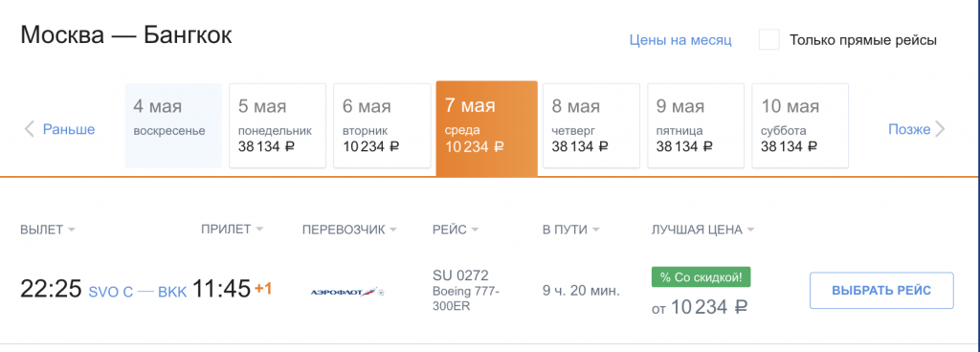Click the SVO C departure airport link
This screenshot has height=352, width=980.
click(111, 292)
